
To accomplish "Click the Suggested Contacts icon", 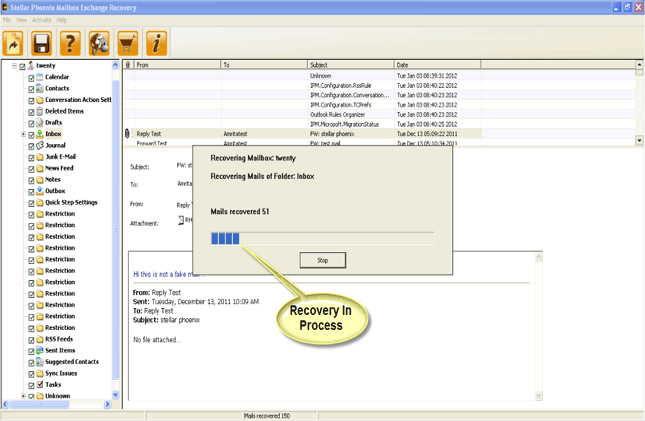I will [x=40, y=362].
